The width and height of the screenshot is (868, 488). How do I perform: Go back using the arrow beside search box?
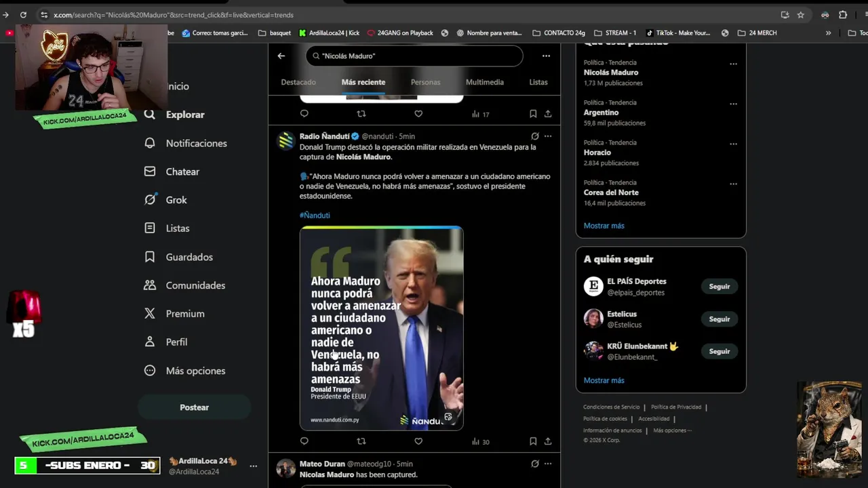tap(281, 56)
